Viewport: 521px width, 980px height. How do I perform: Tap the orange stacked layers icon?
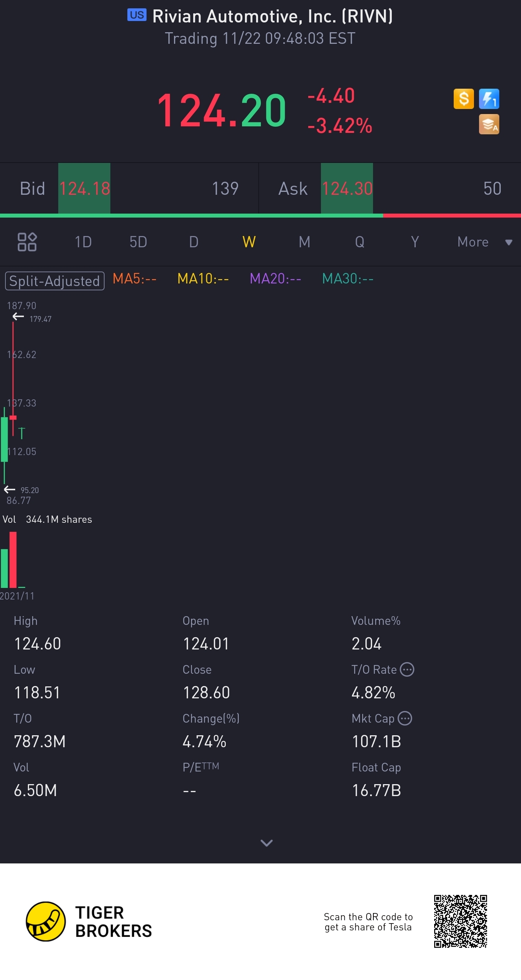tap(489, 125)
